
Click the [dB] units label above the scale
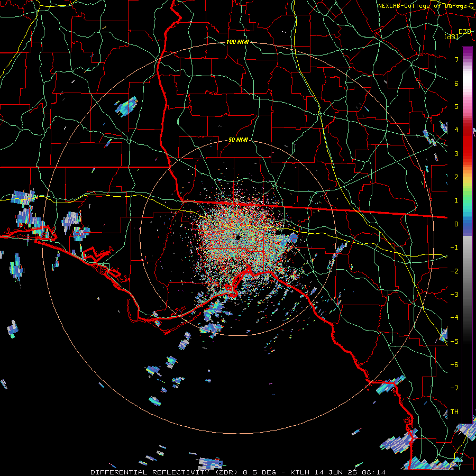coord(452,36)
